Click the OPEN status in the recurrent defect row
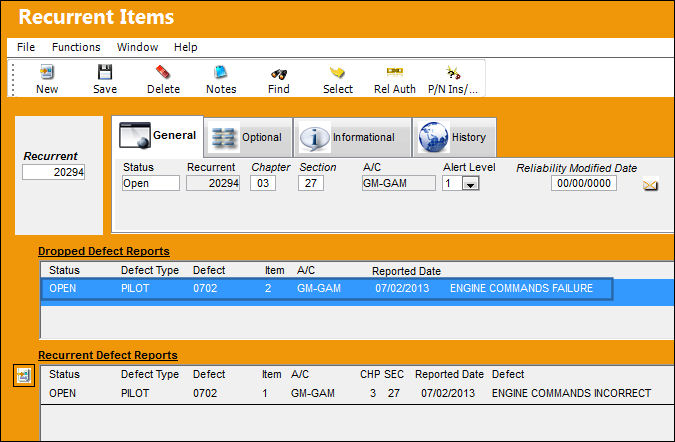 pyautogui.click(x=62, y=393)
